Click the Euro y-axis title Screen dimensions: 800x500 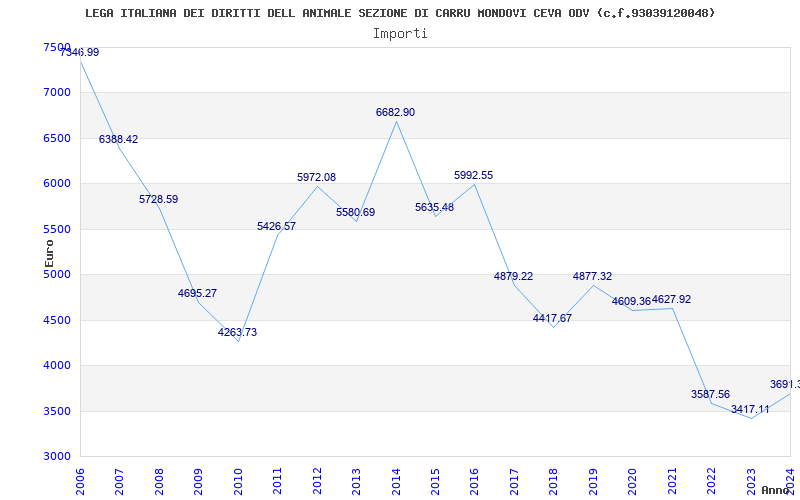tap(49, 253)
